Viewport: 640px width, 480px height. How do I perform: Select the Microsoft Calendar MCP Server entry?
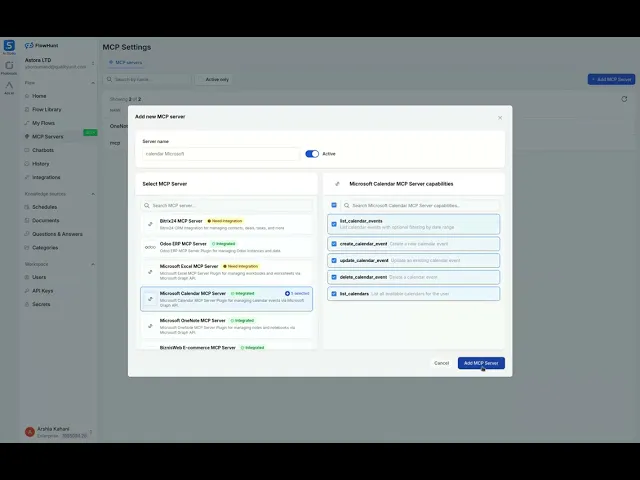227,299
